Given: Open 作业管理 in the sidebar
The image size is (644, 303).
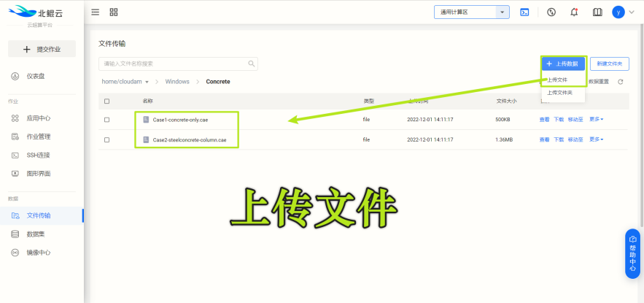Looking at the screenshot, I should tap(39, 137).
